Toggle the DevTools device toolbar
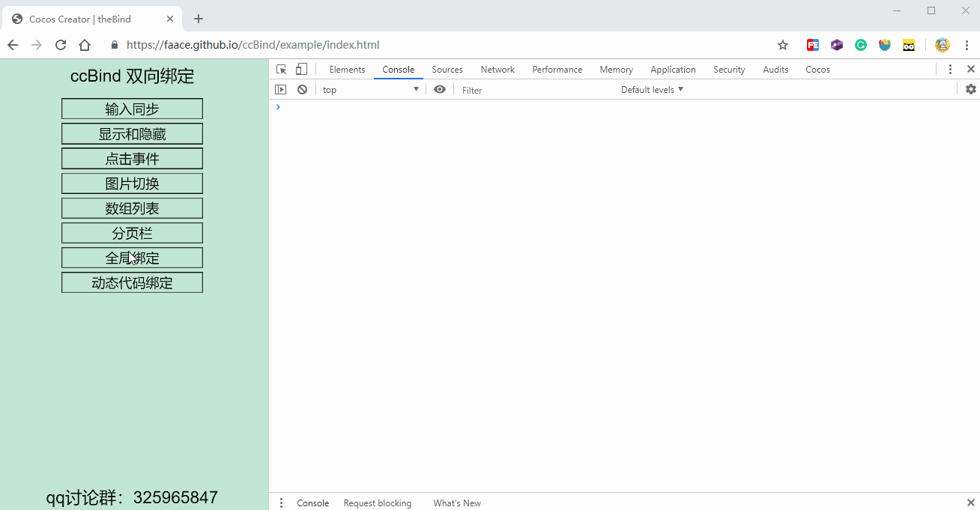Screen dimensions: 980x510 pos(301,69)
